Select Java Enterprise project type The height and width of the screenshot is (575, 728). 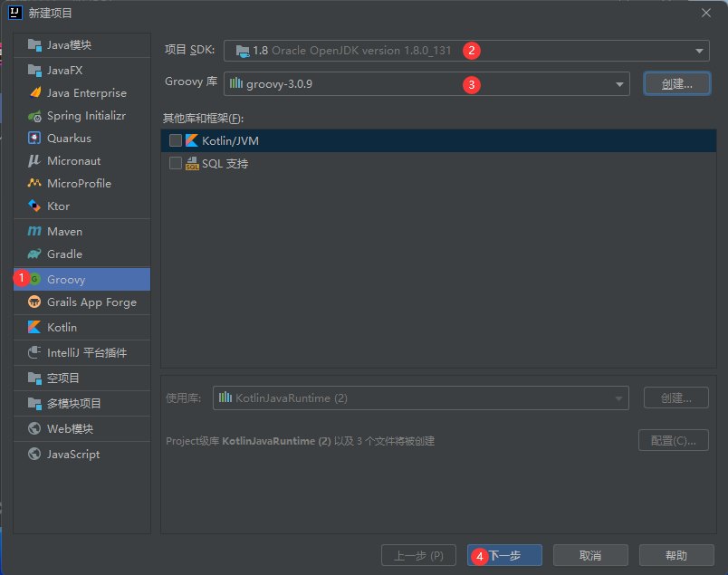click(x=81, y=93)
